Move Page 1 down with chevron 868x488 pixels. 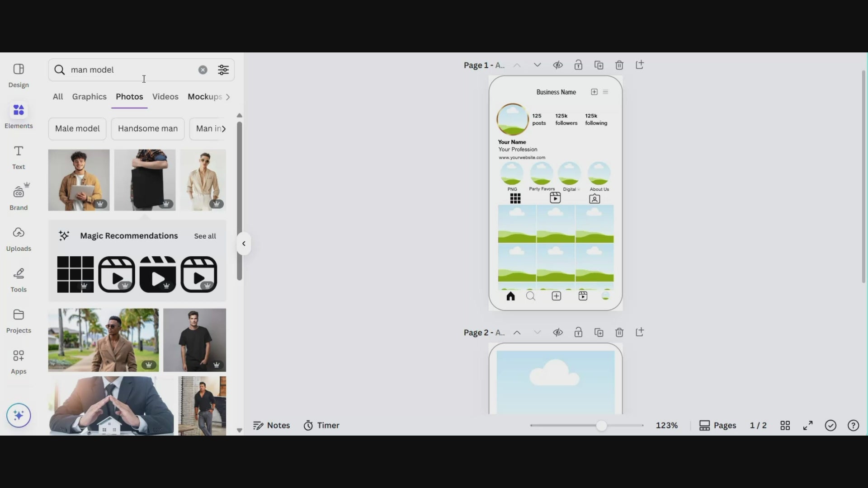(537, 65)
